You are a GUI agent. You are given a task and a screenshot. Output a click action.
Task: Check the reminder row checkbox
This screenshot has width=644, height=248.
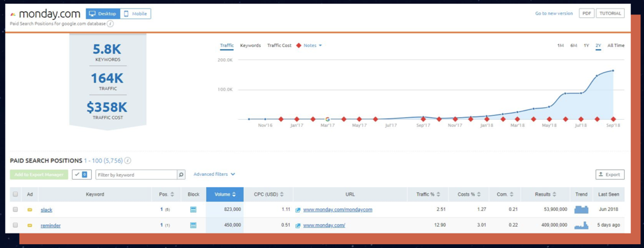[16, 226]
